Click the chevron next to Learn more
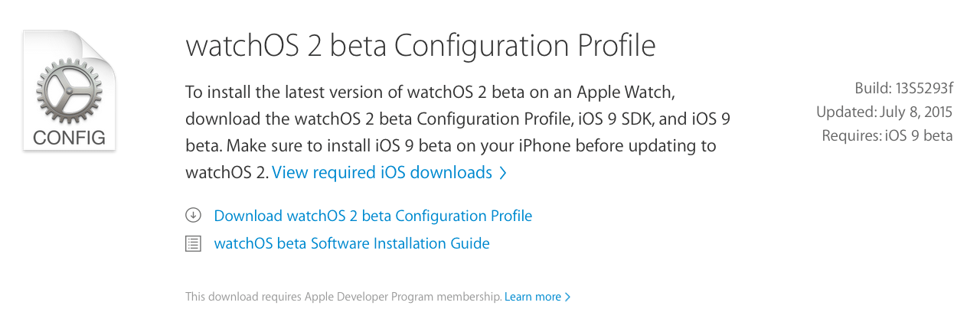The height and width of the screenshot is (335, 980). click(567, 297)
